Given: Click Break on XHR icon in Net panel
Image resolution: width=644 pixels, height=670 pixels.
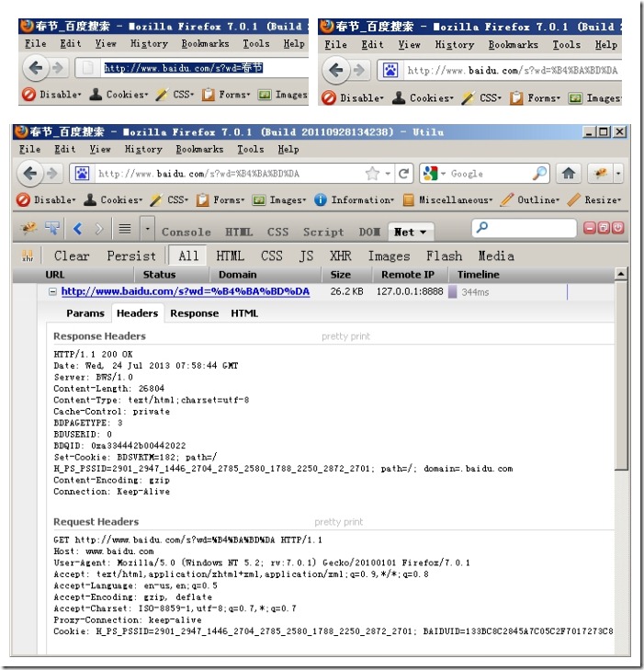Looking at the screenshot, I should pyautogui.click(x=28, y=256).
